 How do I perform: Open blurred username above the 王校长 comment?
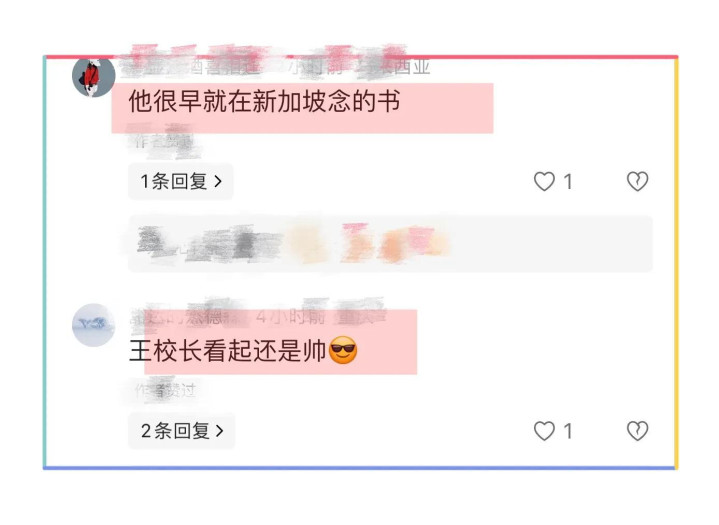point(188,316)
